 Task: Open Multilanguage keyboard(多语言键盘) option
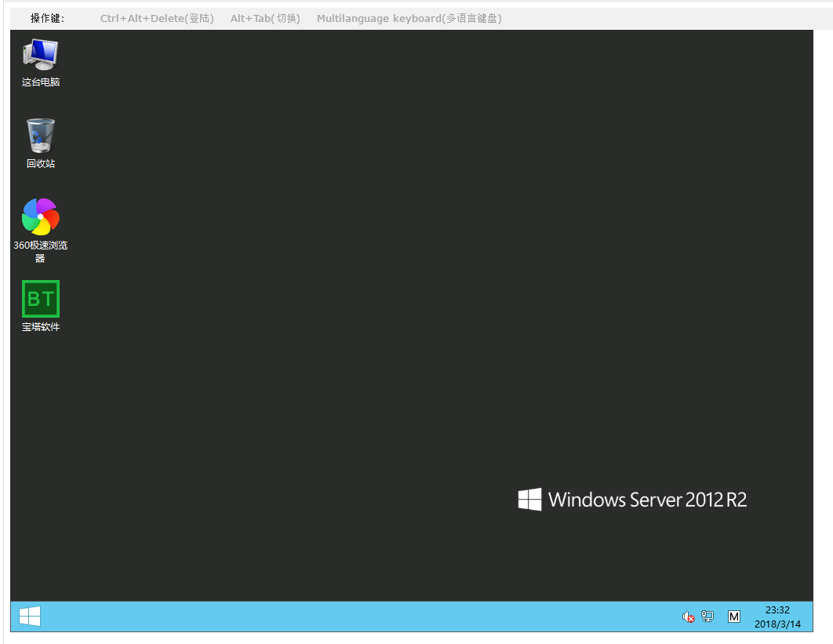tap(409, 18)
